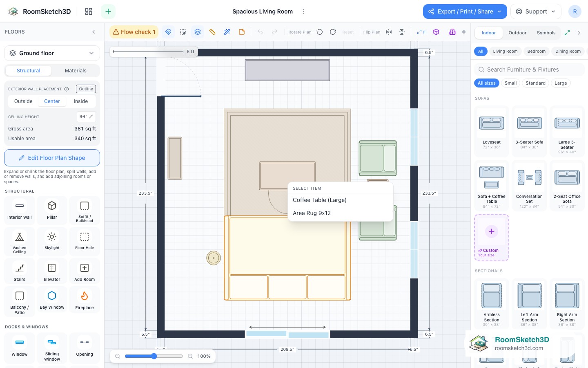Create a Custom size sofa
Image resolution: width=588 pixels, height=368 pixels.
[x=492, y=238]
